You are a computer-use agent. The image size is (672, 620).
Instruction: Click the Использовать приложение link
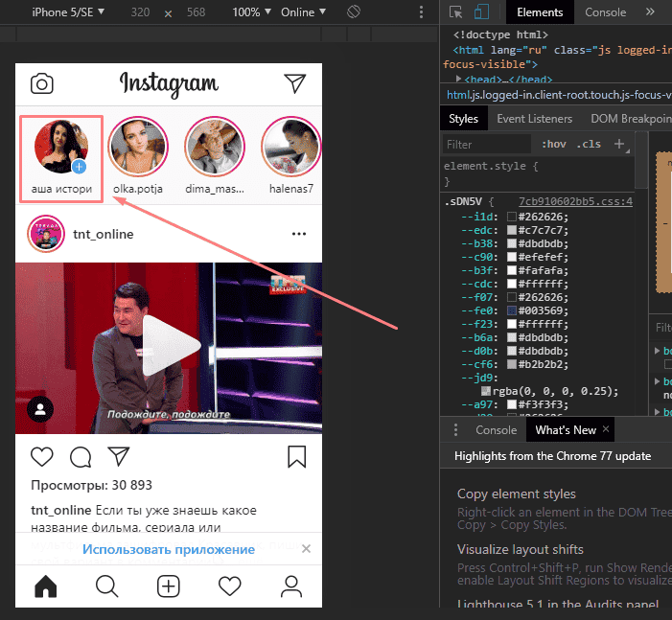(x=169, y=549)
